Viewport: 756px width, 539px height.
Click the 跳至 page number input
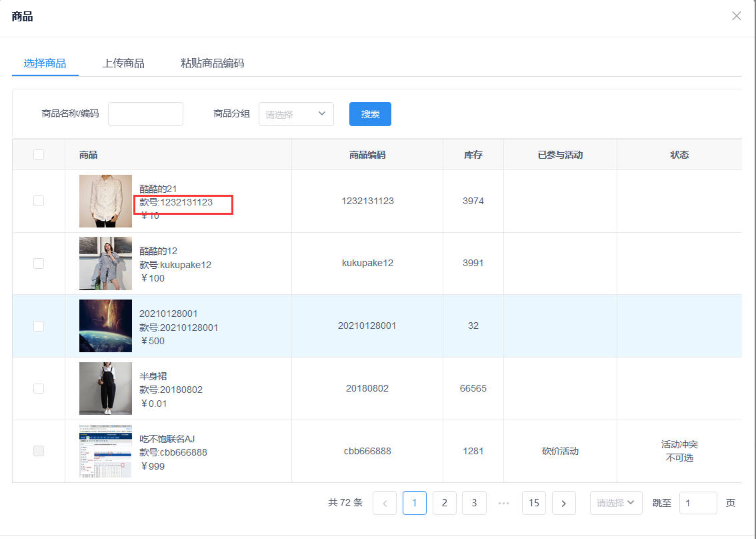point(698,503)
